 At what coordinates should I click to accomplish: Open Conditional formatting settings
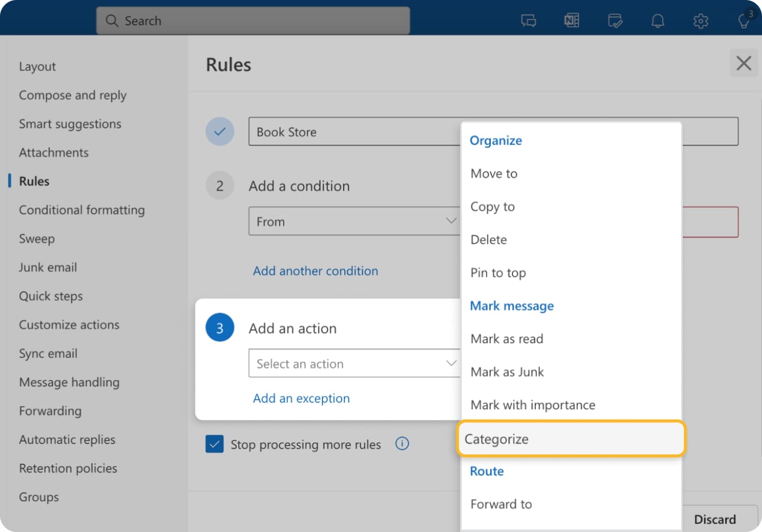[81, 210]
